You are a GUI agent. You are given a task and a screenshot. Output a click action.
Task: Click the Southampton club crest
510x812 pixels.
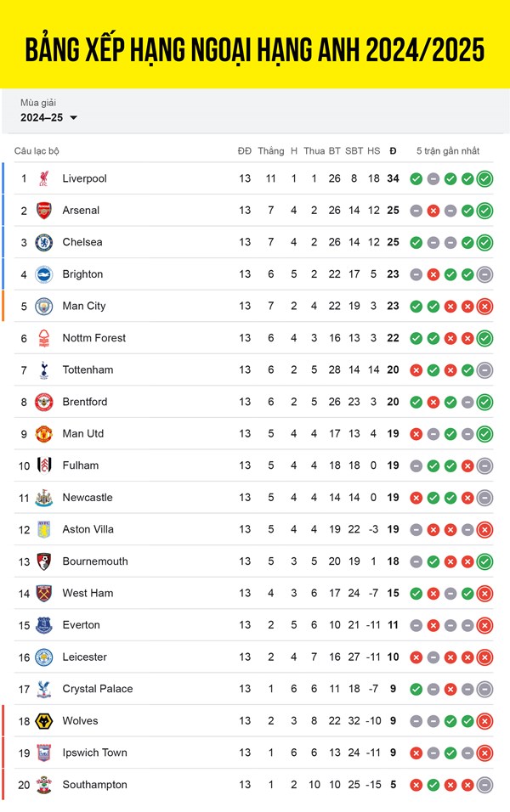[44, 785]
